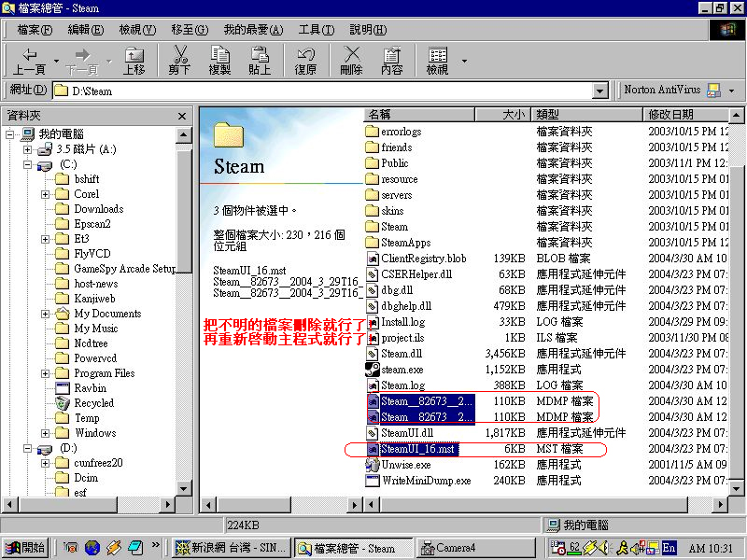The image size is (747, 560).
Task: Click the file list scroll-down arrow
Action: (x=736, y=488)
